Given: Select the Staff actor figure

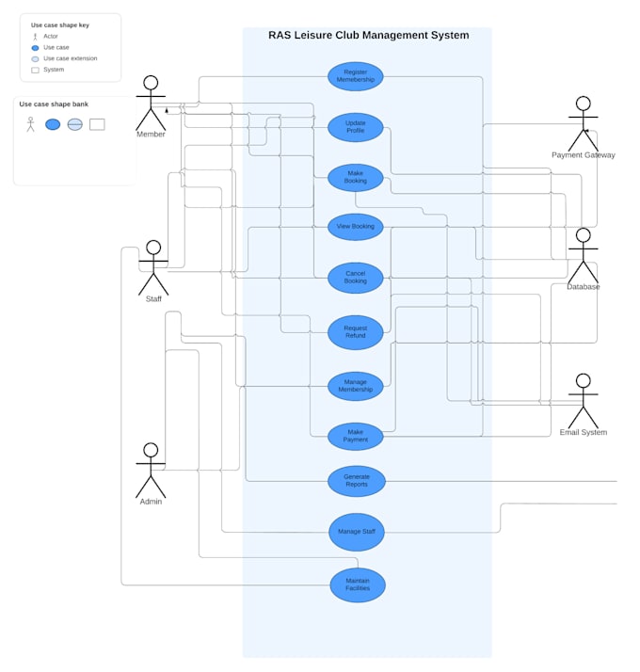Looking at the screenshot, I should click(153, 268).
